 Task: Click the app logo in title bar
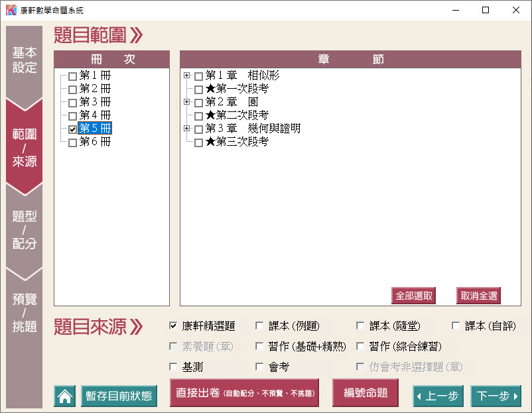pos(11,10)
